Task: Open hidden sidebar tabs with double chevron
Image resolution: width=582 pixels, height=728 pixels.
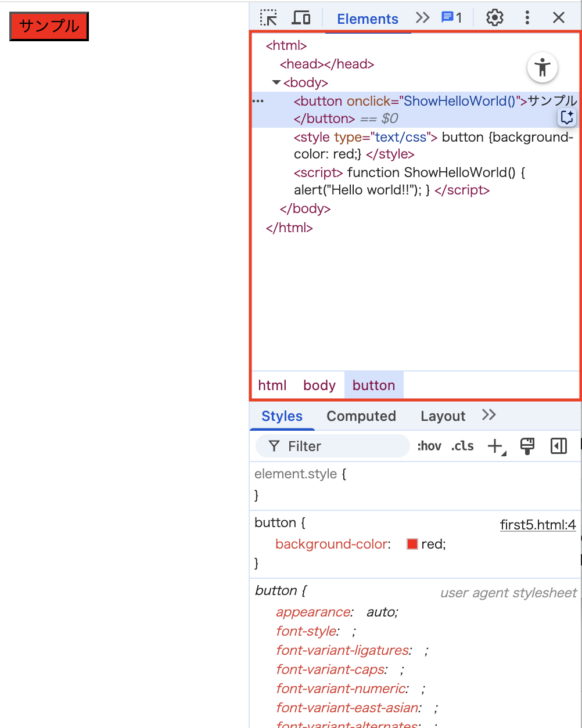Action: [x=488, y=416]
